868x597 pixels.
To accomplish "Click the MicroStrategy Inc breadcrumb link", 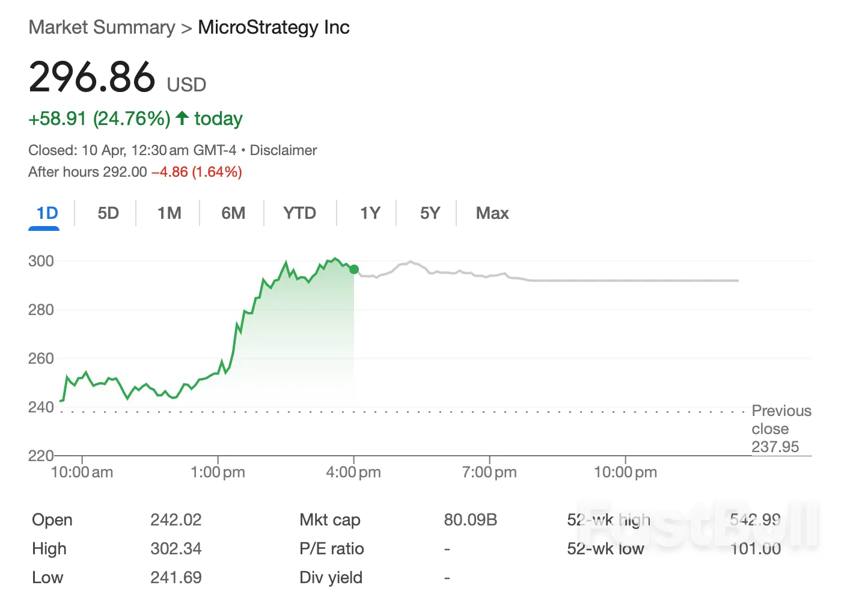I will [274, 27].
